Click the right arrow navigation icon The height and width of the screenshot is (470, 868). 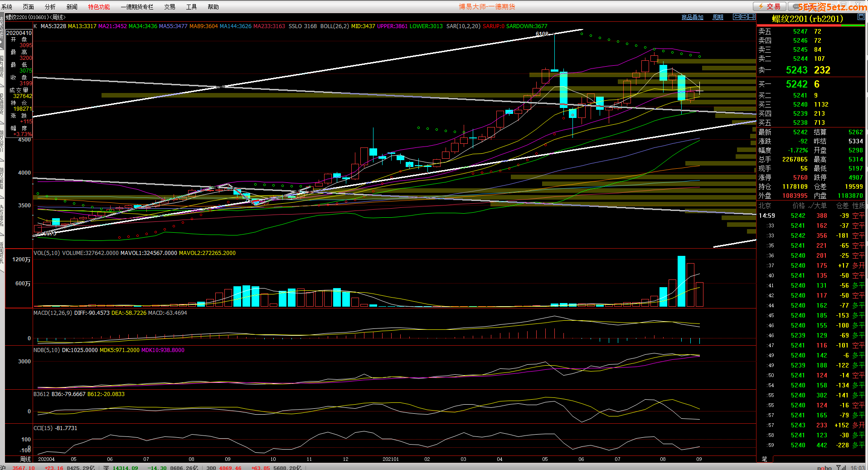pyautogui.click(x=744, y=17)
